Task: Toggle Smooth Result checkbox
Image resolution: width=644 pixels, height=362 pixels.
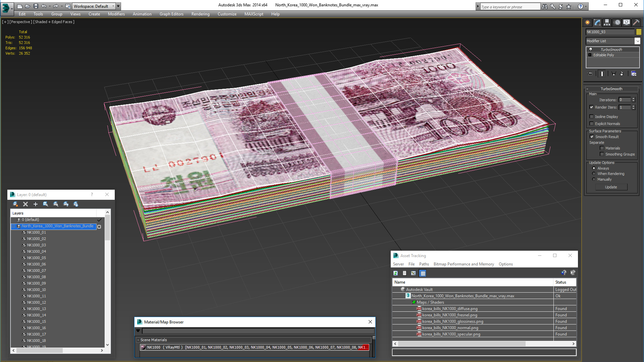Action: [x=592, y=137]
